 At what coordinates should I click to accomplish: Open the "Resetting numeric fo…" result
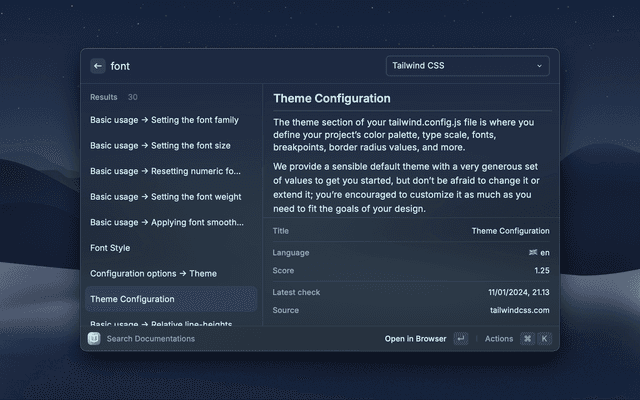[x=165, y=171]
